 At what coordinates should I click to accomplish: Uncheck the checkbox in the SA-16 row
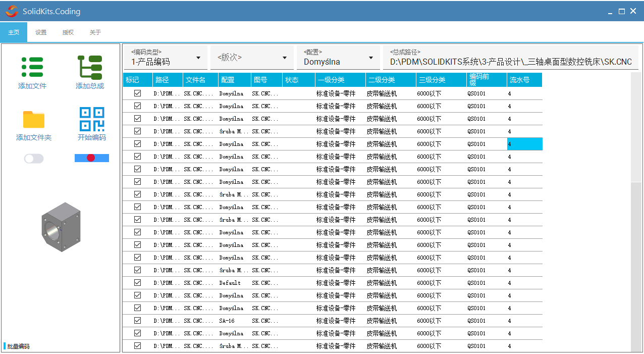137,321
